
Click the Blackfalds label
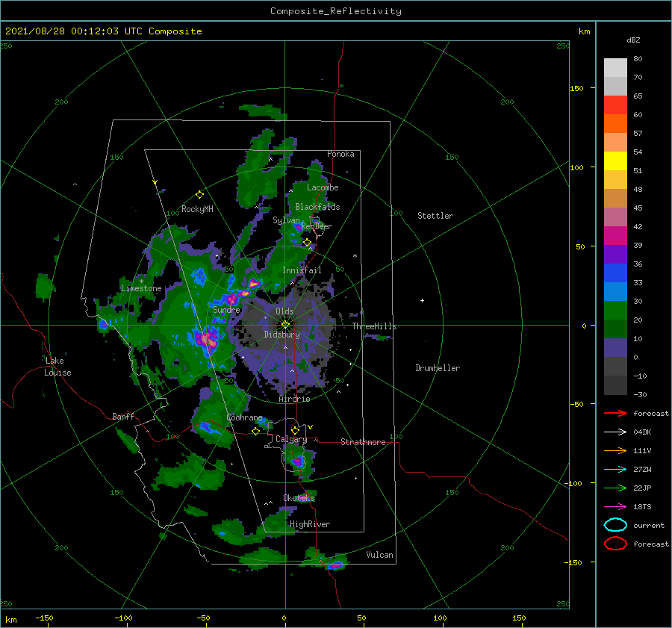(317, 207)
